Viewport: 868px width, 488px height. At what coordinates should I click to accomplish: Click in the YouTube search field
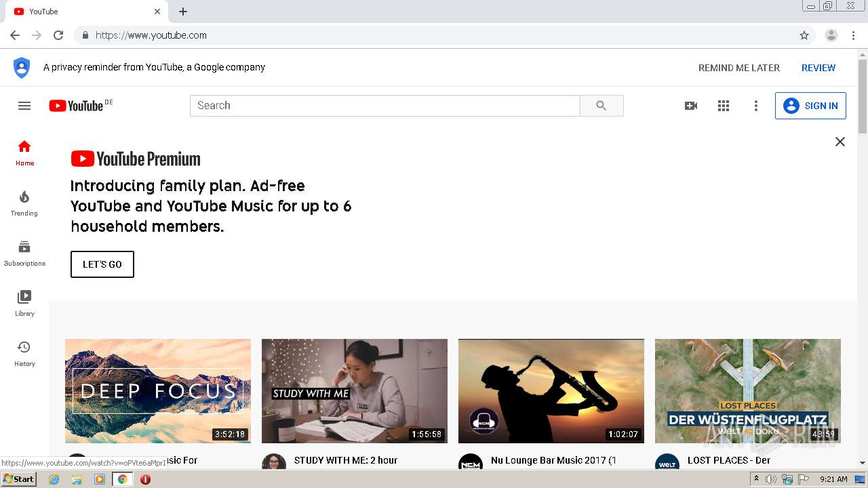pos(385,106)
